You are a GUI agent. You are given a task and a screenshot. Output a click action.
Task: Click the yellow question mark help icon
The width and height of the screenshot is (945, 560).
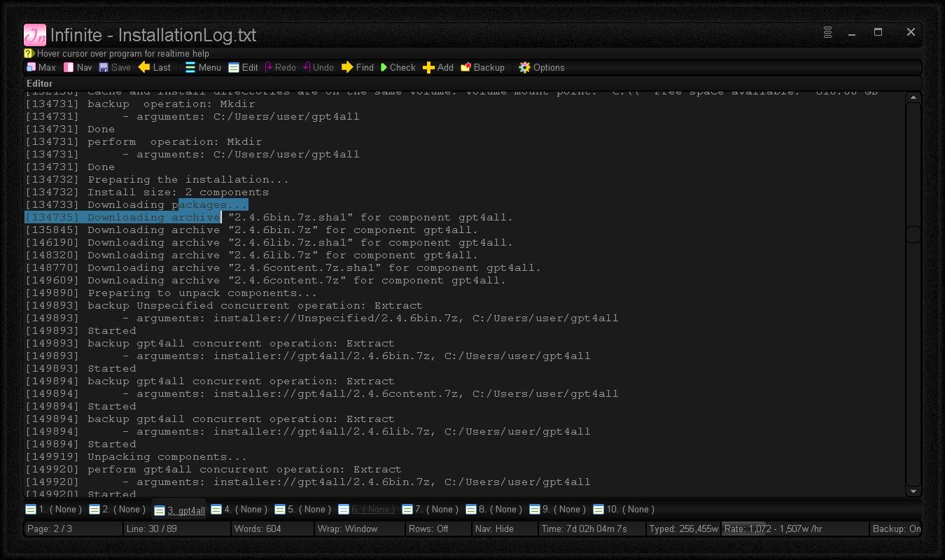point(29,53)
